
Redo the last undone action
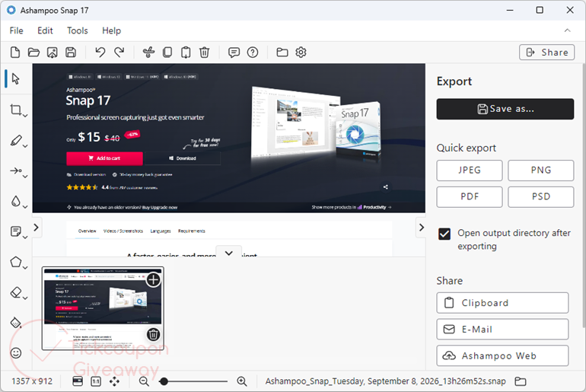[x=119, y=53]
